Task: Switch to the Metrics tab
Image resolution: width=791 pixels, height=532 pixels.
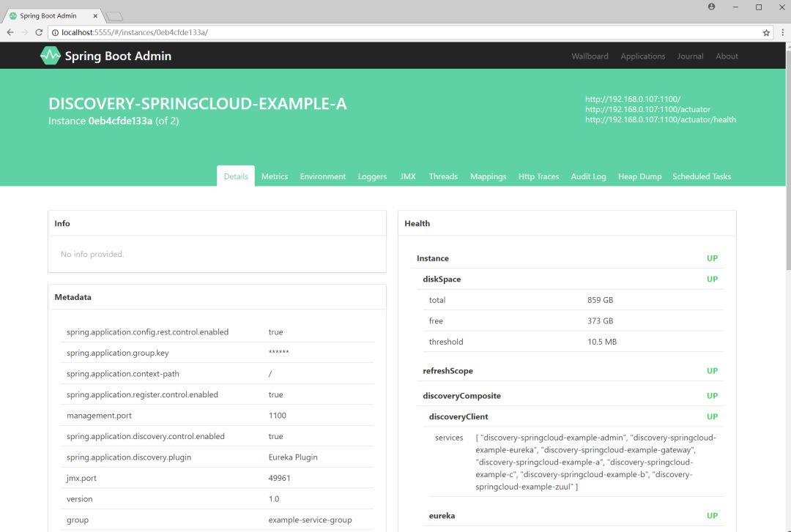Action: point(275,176)
